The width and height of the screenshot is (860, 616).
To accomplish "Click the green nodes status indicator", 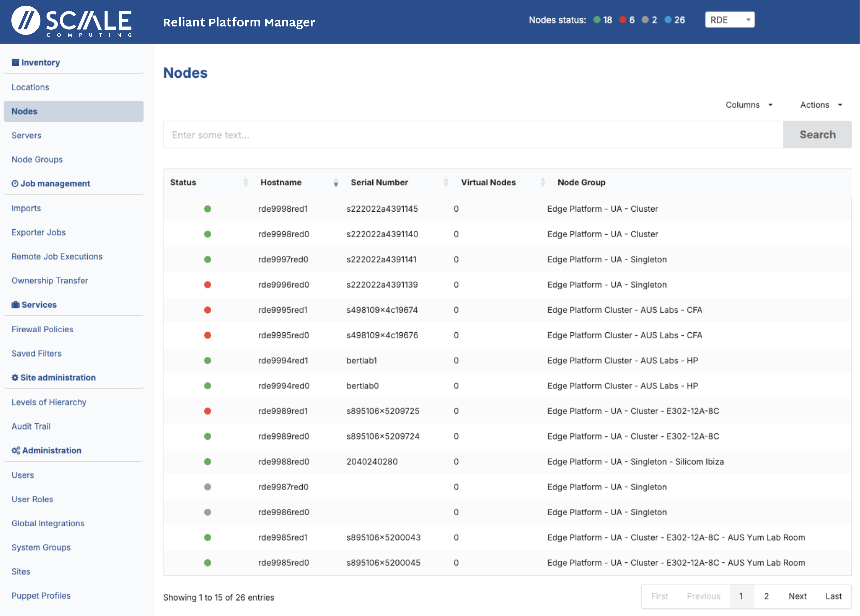I will click(597, 20).
